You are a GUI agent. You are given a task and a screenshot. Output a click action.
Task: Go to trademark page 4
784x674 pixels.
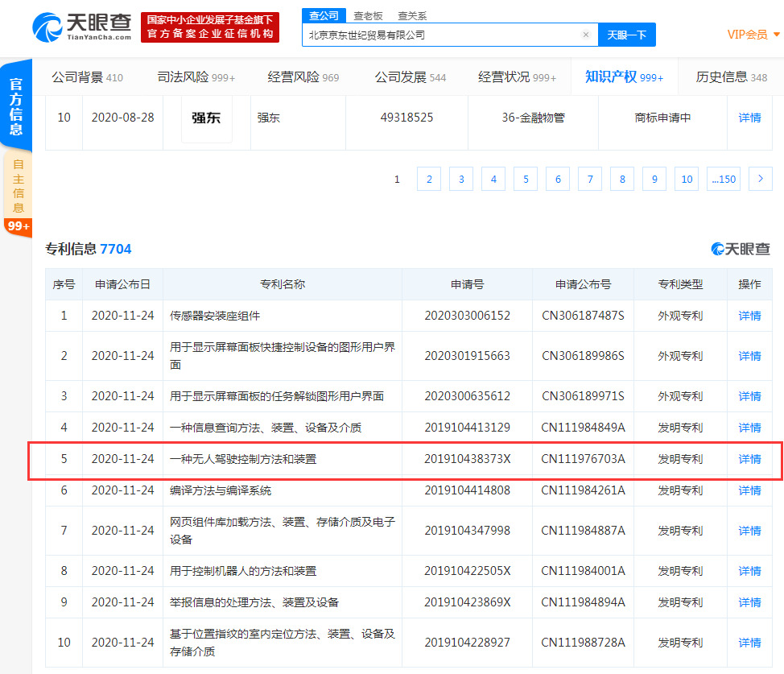(x=493, y=179)
